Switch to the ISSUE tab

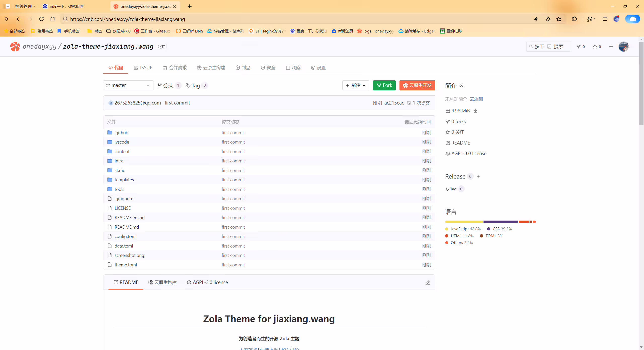143,67
